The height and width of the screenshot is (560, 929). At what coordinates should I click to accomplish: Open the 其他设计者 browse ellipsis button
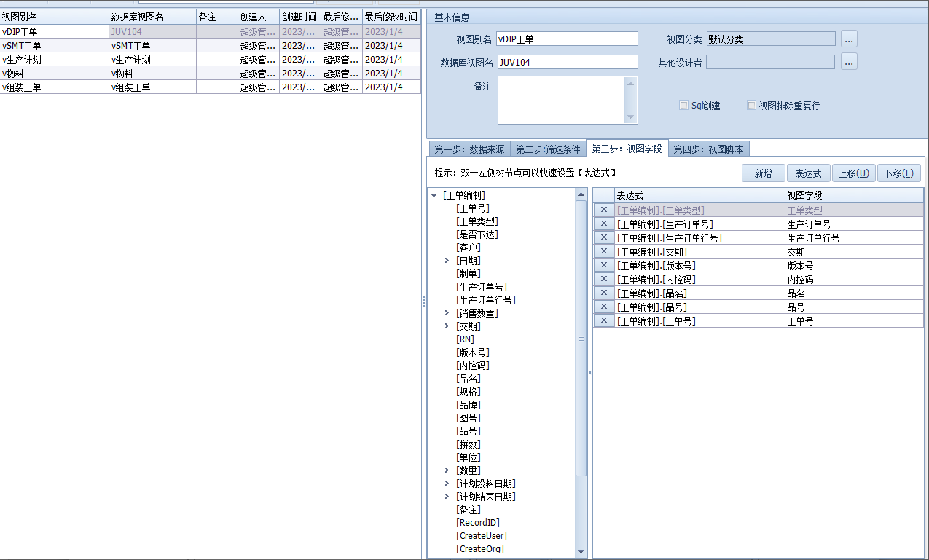coord(849,63)
